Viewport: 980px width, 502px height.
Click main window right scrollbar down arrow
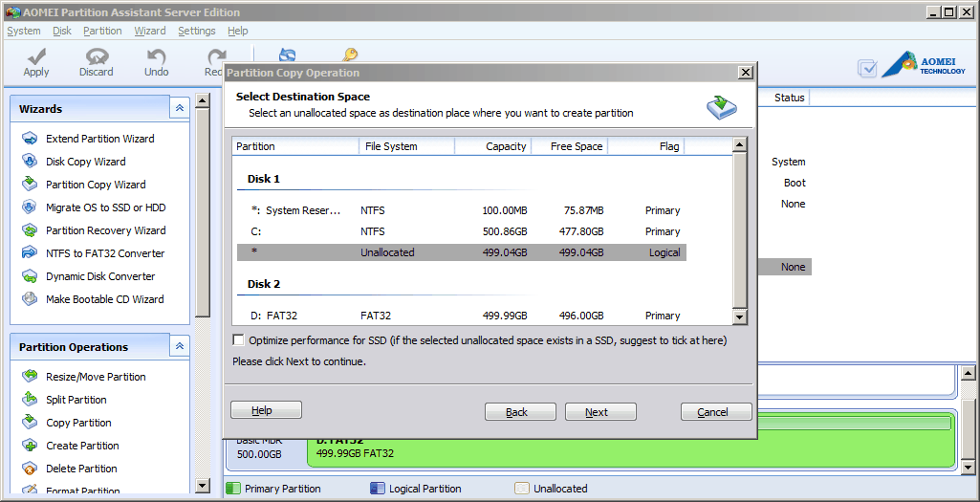[x=969, y=467]
